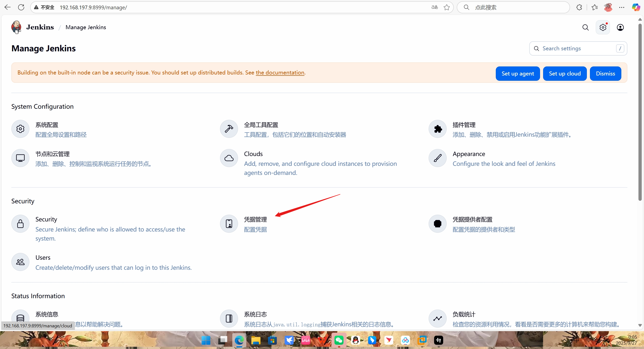
Task: Open bilibili from taskbar
Action: 306,340
